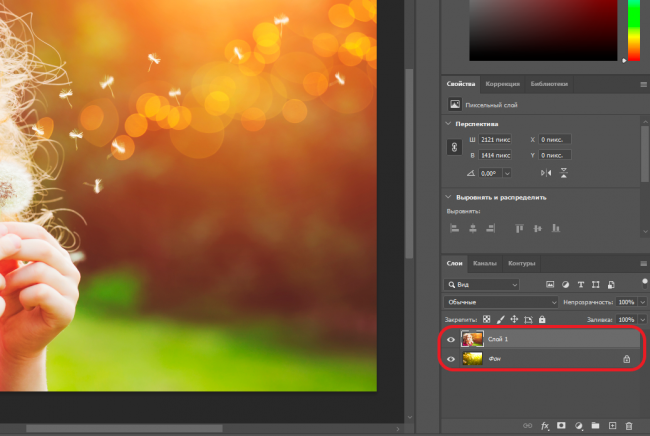Image resolution: width=650 pixels, height=436 pixels.
Task: Align top edges
Action: pos(519,228)
